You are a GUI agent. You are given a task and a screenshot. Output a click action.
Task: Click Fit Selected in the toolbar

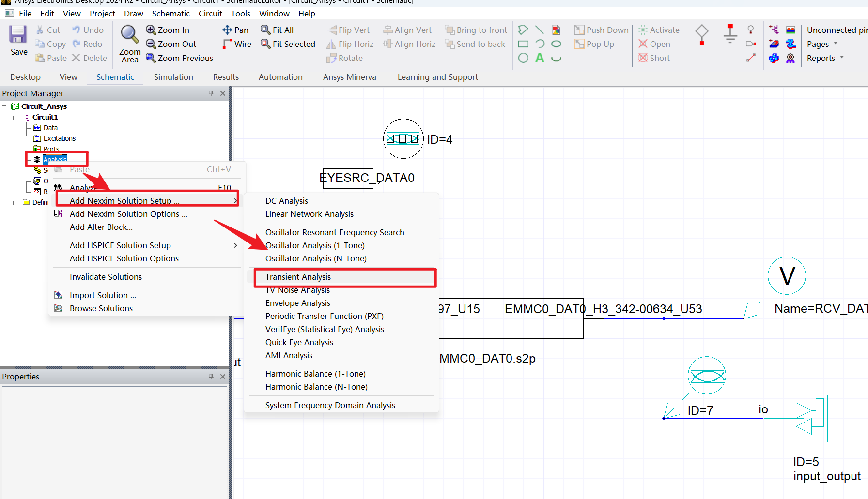288,44
